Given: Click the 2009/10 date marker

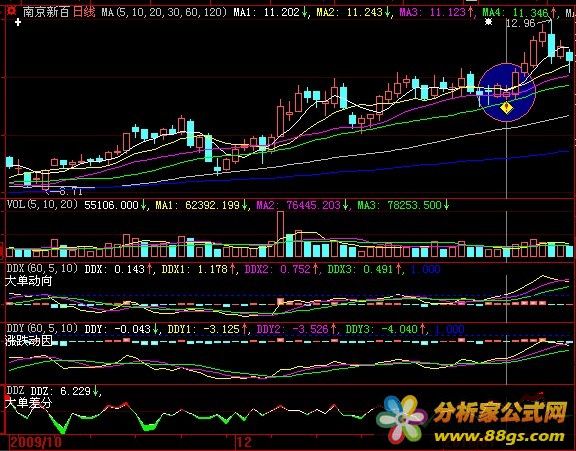Looking at the screenshot, I should (x=35, y=442).
